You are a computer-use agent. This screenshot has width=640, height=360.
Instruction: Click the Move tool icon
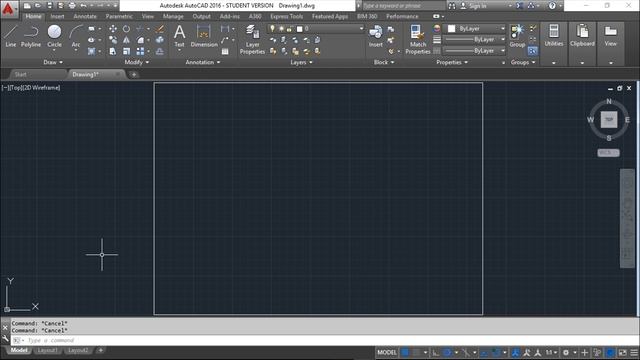coord(113,29)
